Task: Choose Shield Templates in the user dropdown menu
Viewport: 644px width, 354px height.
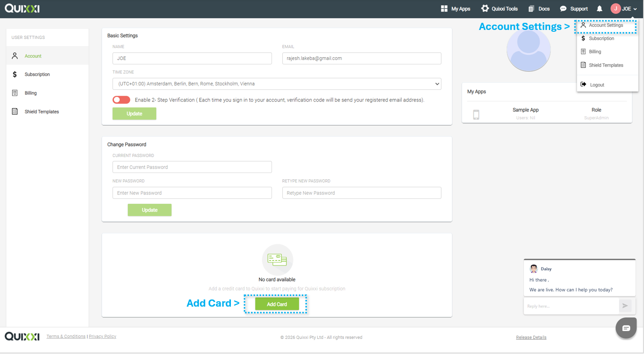Action: (606, 65)
